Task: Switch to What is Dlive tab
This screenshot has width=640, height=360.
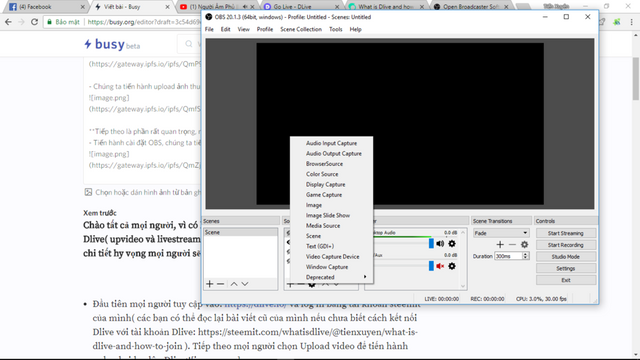Action: coord(386,7)
